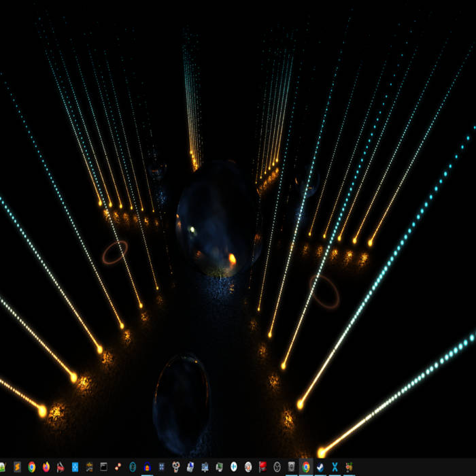The width and height of the screenshot is (476, 476).
Task: Open the Firefox browser
Action: [x=46, y=467]
